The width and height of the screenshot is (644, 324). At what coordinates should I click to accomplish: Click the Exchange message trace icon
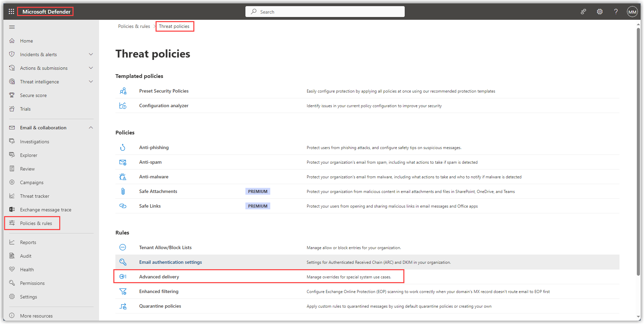point(12,209)
